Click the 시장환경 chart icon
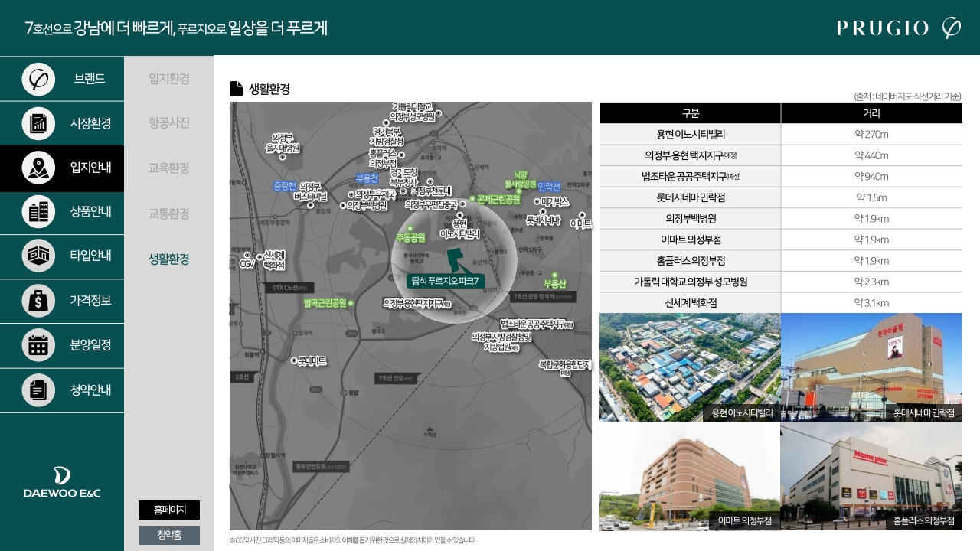The height and width of the screenshot is (551, 980). (38, 123)
